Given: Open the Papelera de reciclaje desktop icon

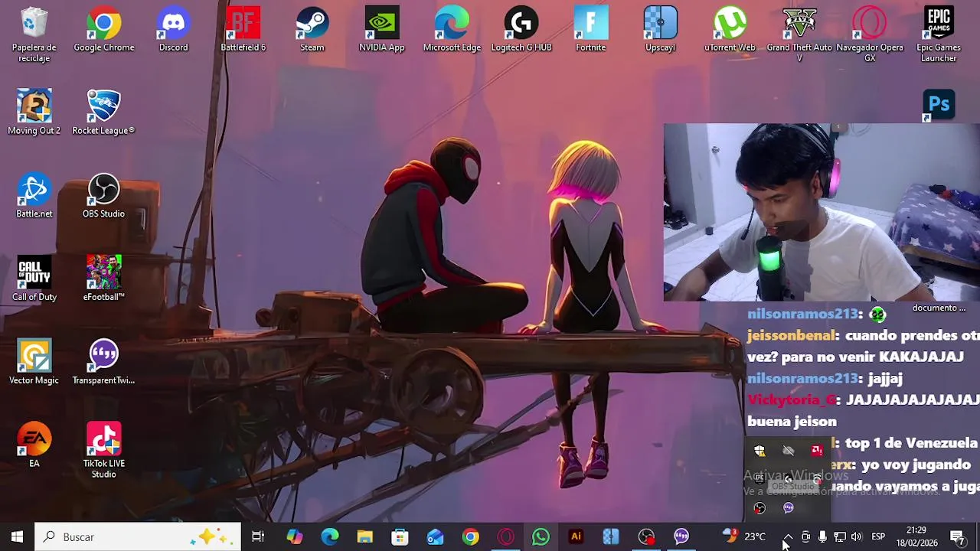Looking at the screenshot, I should click(34, 34).
